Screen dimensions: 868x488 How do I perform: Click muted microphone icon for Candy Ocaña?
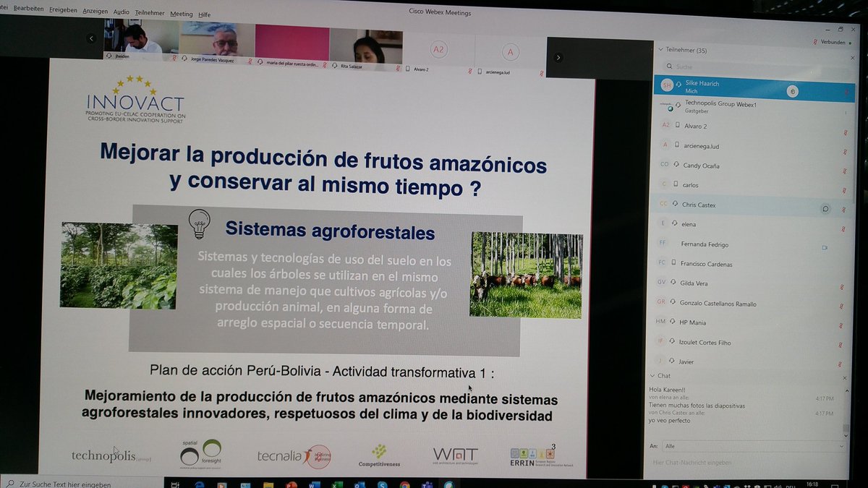point(844,171)
